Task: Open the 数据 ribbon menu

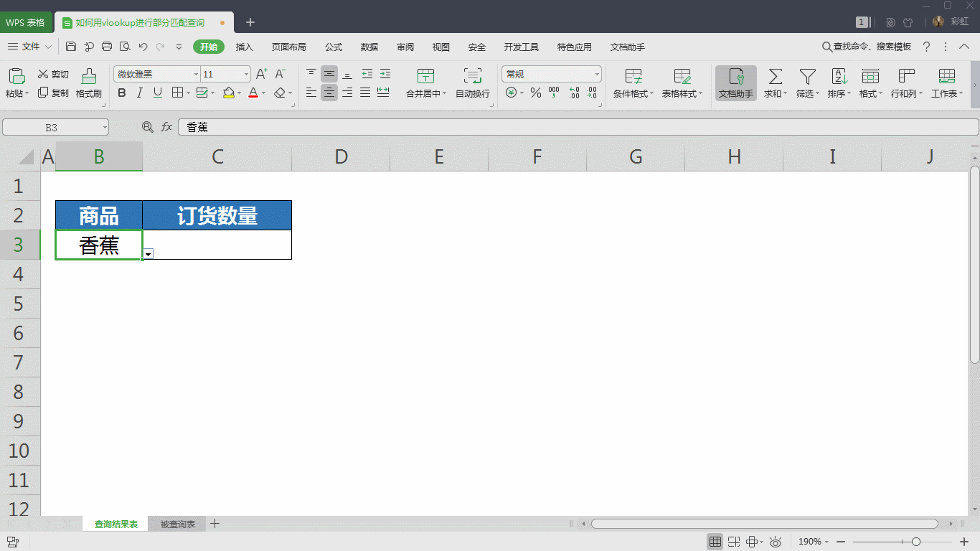Action: (x=369, y=47)
